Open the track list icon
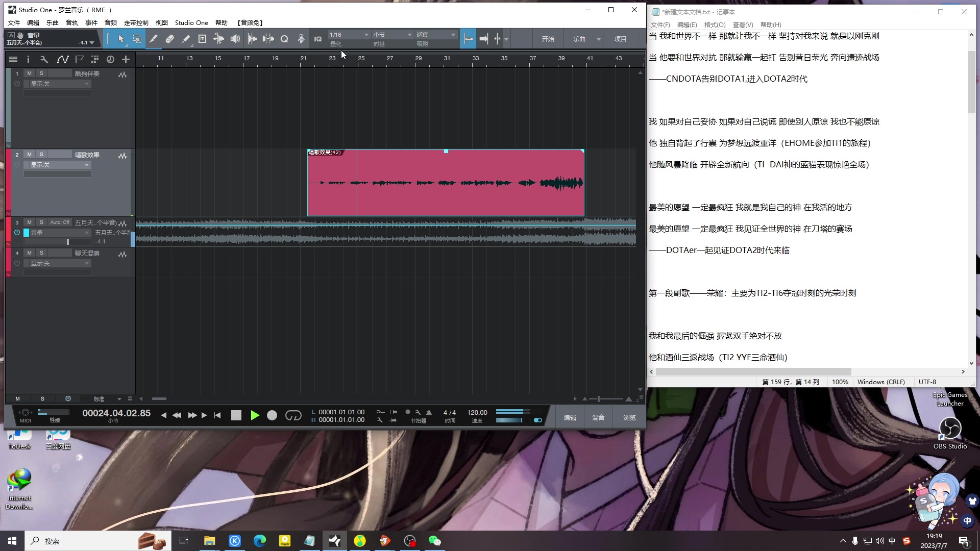Viewport: 980px width, 551px height. 13,60
